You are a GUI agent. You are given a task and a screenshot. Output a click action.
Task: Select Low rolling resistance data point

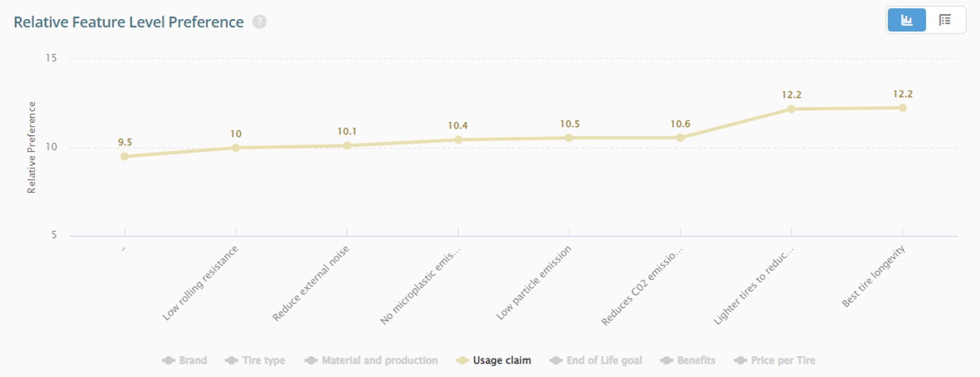(x=236, y=148)
